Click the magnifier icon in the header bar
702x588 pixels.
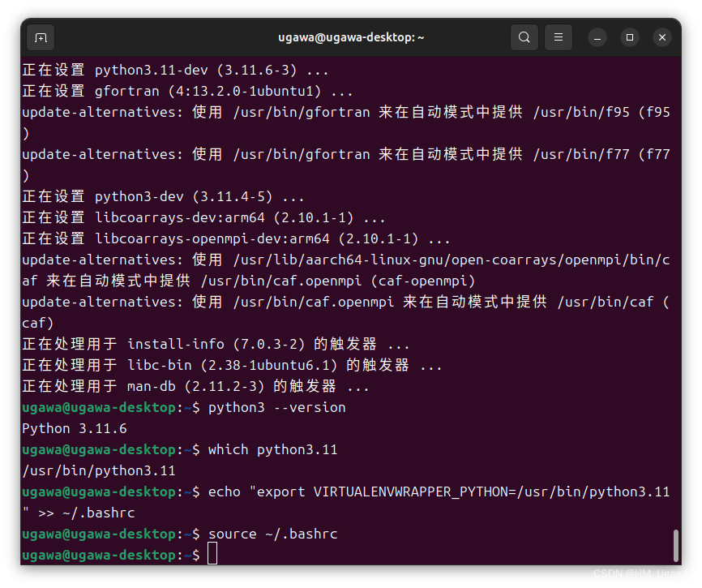tap(524, 37)
